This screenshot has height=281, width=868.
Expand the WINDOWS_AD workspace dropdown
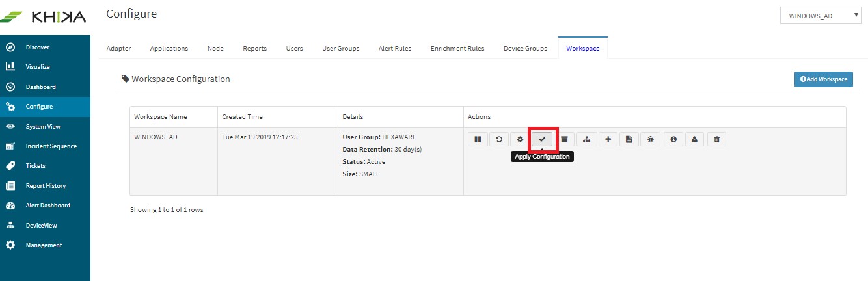821,16
